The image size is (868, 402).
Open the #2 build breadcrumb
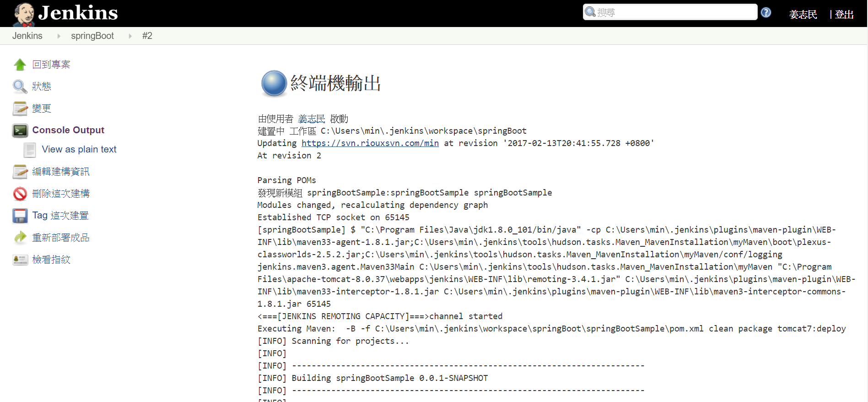pyautogui.click(x=147, y=36)
